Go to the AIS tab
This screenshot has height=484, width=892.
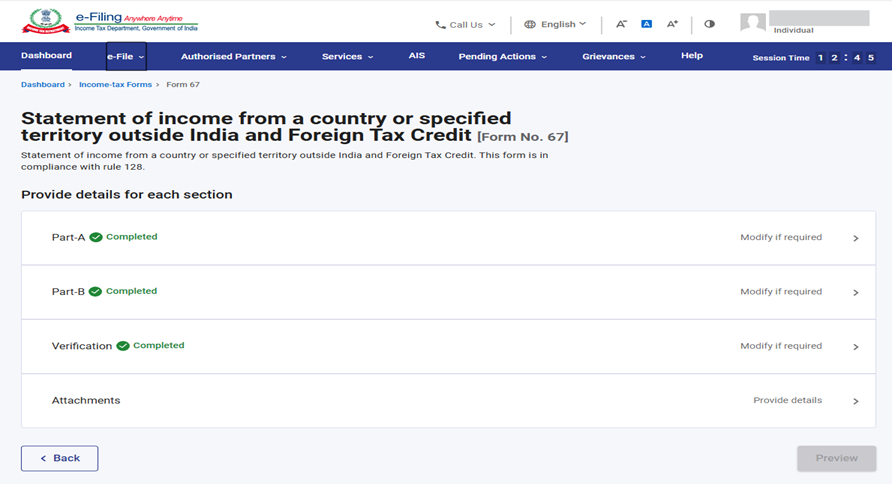(417, 56)
